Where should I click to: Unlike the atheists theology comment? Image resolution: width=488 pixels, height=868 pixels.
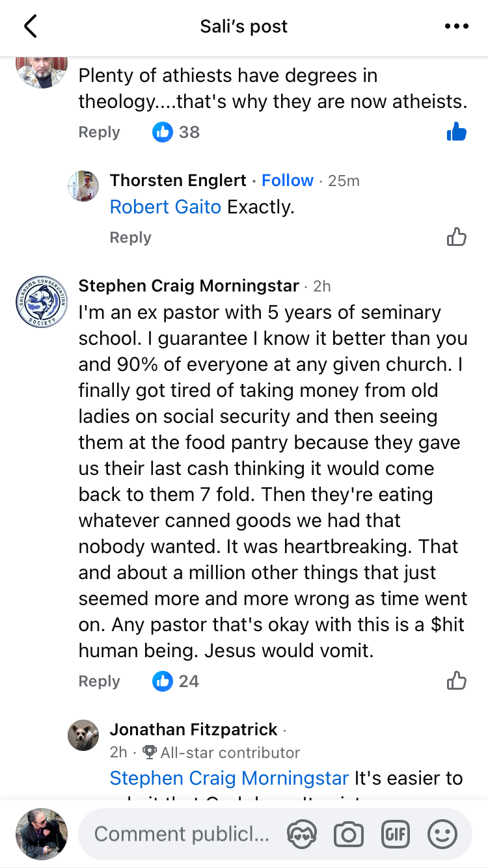[457, 132]
